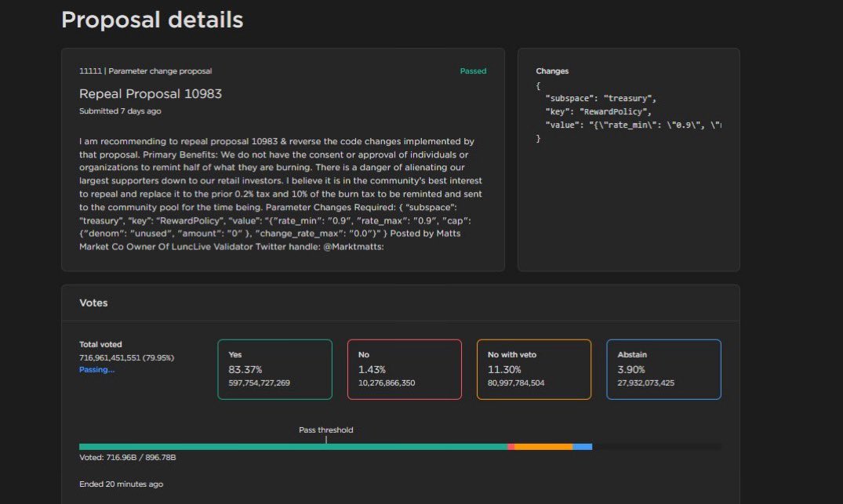843x504 pixels.
Task: Click the 83.37% Yes percentage
Action: pyautogui.click(x=245, y=370)
